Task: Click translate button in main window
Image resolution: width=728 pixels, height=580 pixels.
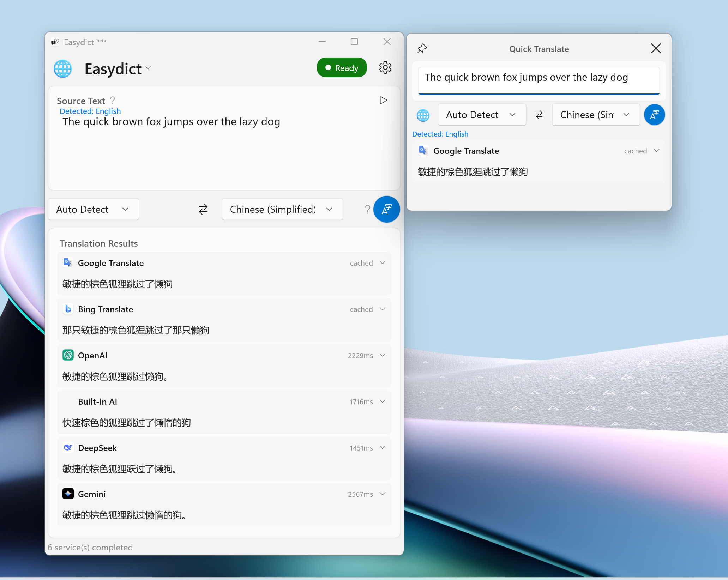Action: click(x=386, y=209)
